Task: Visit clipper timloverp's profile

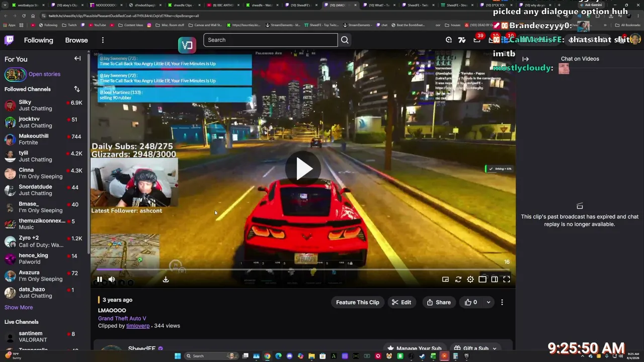Action: click(138, 326)
